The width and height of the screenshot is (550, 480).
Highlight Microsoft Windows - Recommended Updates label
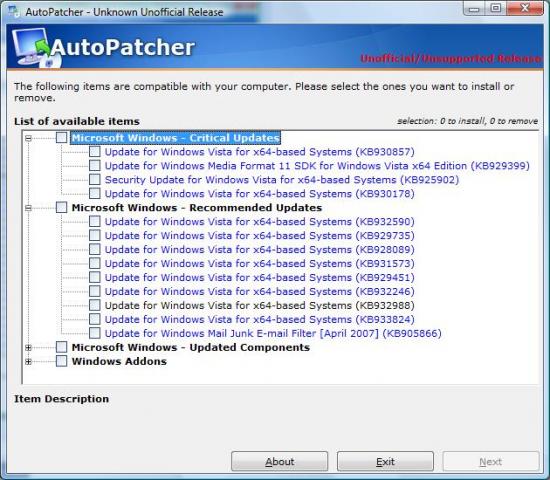tap(197, 208)
